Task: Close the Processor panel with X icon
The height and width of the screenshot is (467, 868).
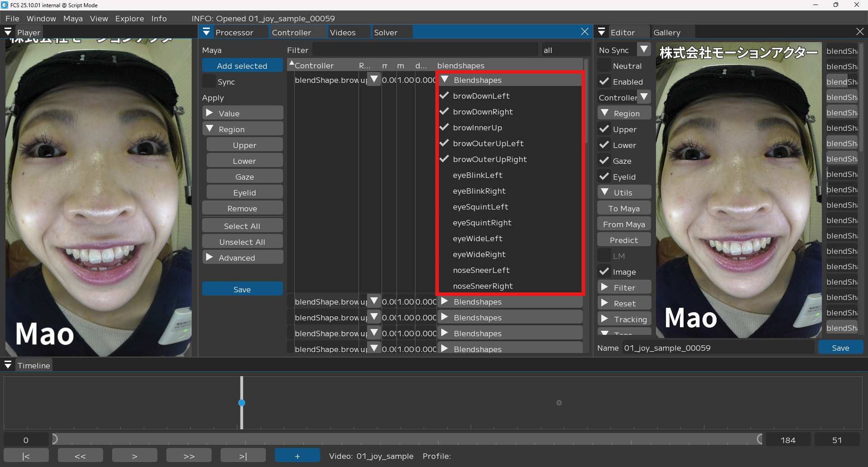Action: (585, 32)
